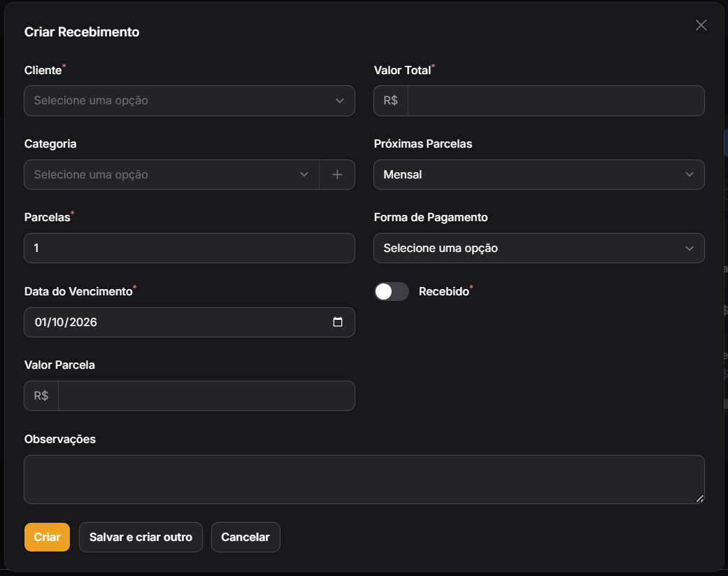Toggle the Recebido switch
This screenshot has width=728, height=576.
click(x=392, y=292)
